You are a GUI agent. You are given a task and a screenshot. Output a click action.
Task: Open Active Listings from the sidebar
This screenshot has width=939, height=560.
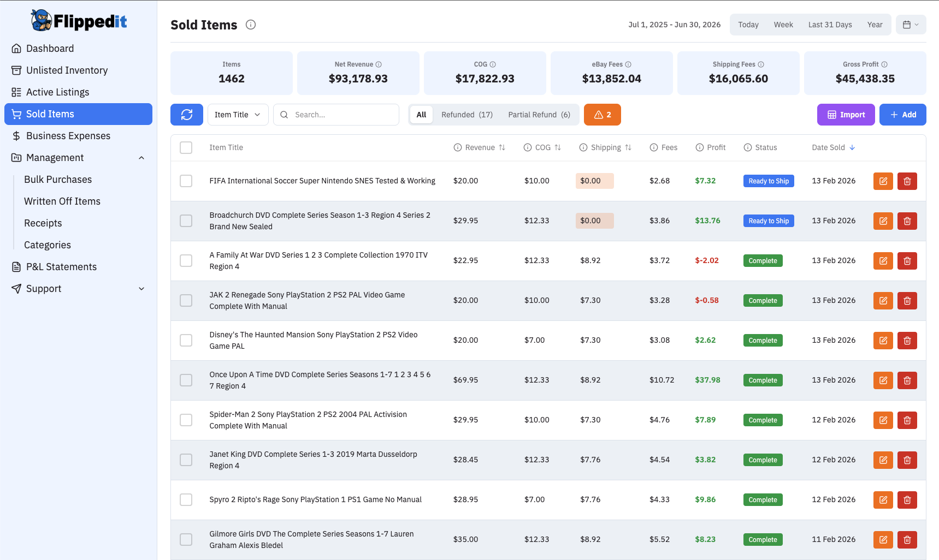[57, 92]
